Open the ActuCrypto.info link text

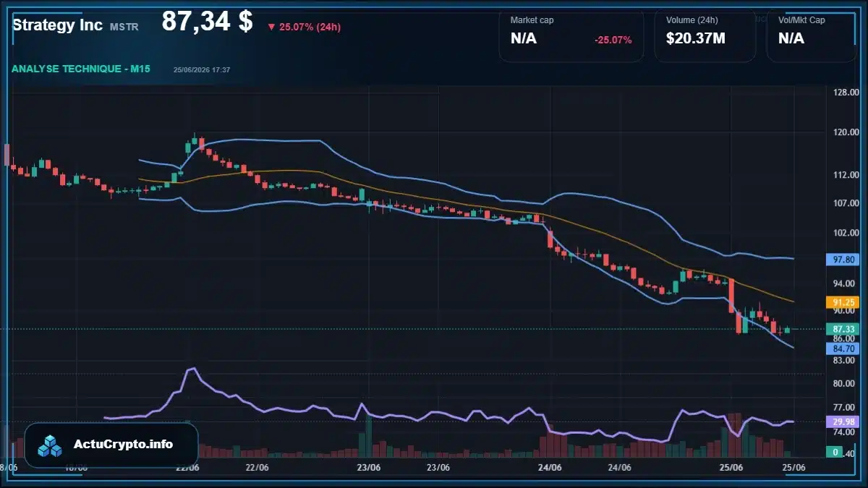point(123,445)
